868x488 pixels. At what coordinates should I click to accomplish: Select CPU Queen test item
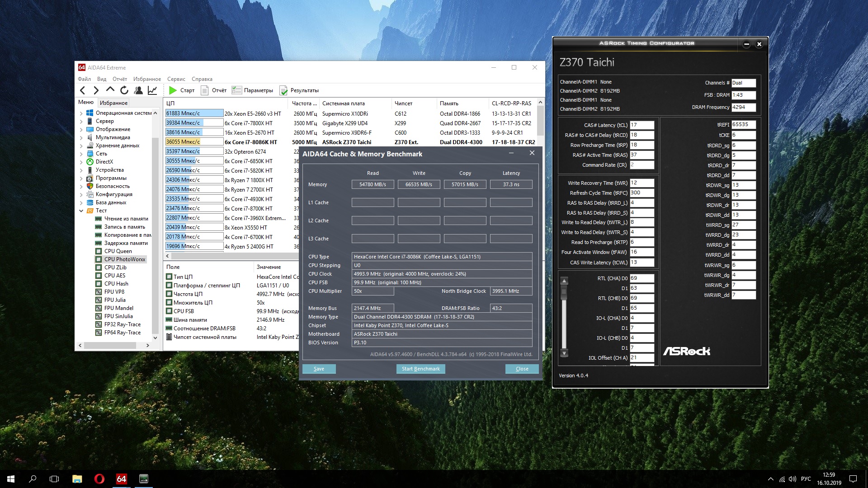tap(118, 251)
